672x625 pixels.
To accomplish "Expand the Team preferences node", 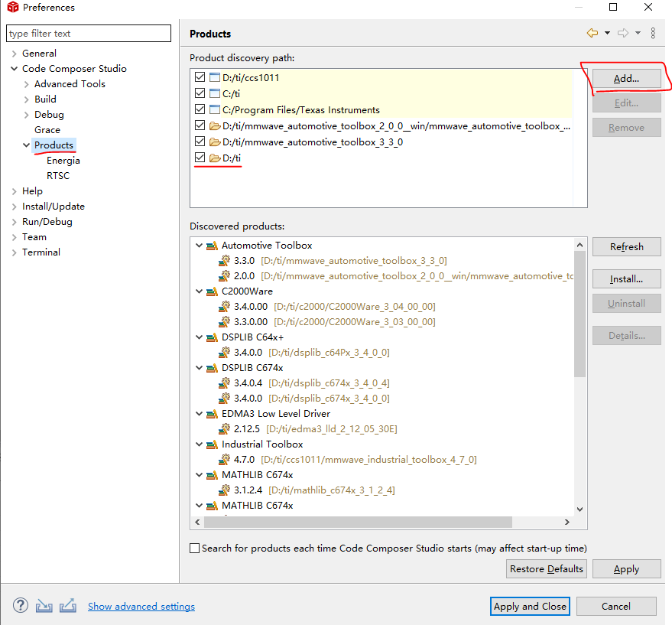I will (14, 237).
